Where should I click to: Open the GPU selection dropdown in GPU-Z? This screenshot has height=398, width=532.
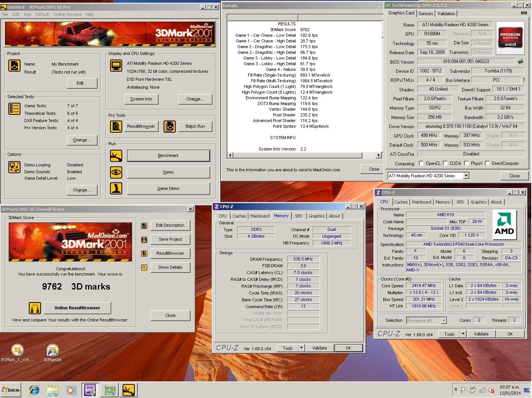click(x=466, y=176)
